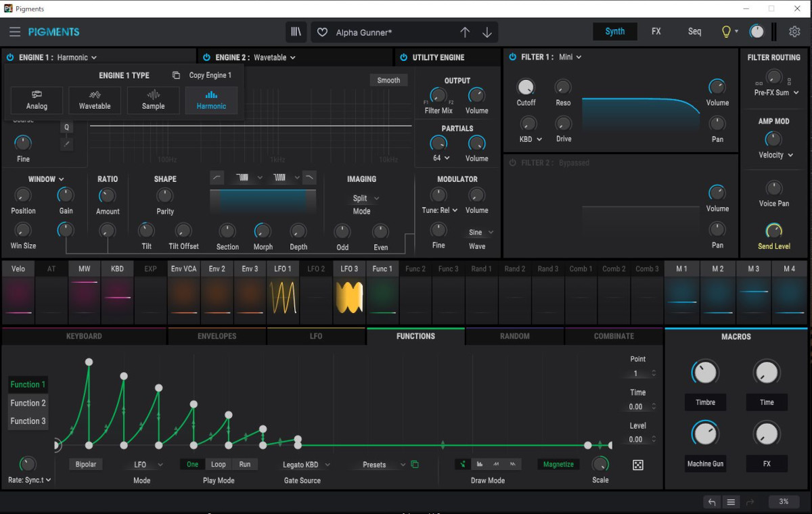Open the KEYBOARD modulation tab
Screen dimensions: 812x514
[84, 336]
